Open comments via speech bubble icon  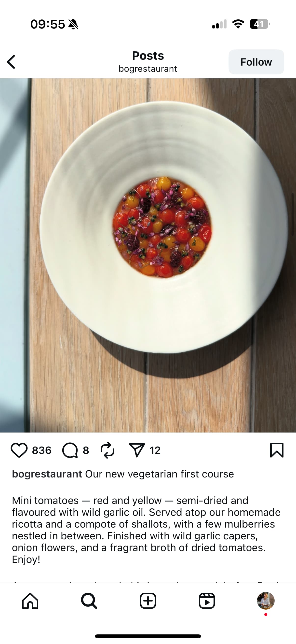tap(70, 450)
